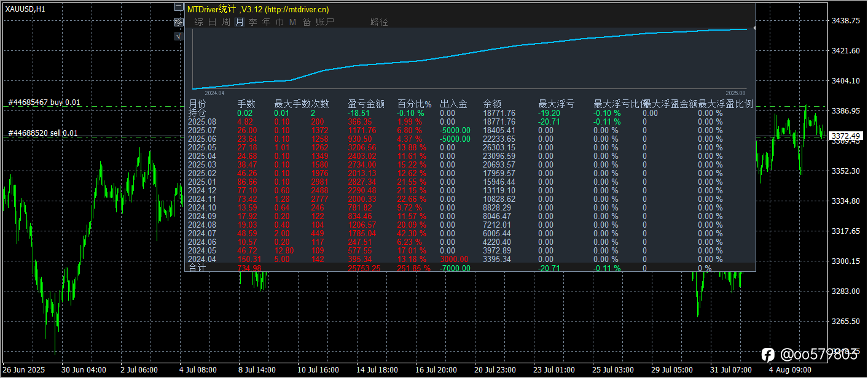Toggle the √ checkmark box
Screen dimensions: 868x378
tap(179, 36)
